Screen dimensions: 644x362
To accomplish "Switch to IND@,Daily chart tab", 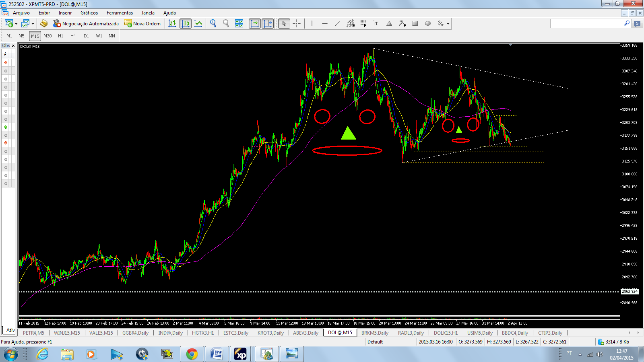I will click(170, 333).
